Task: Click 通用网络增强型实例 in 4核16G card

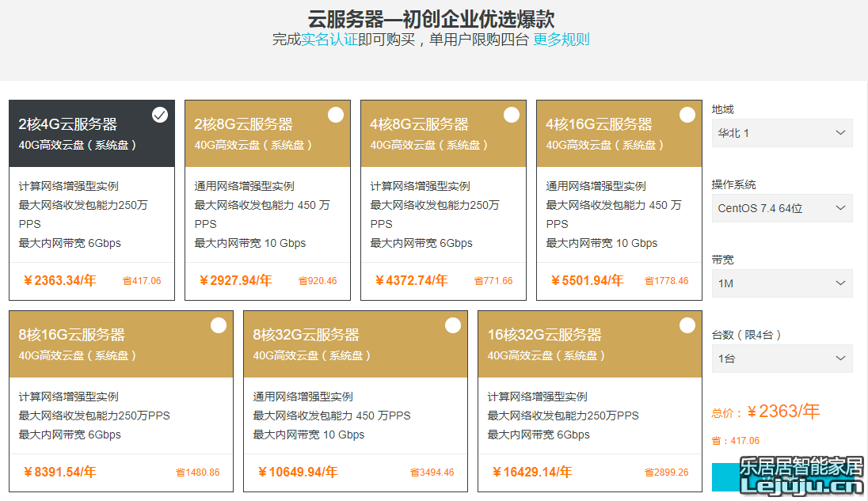Action: click(x=596, y=186)
